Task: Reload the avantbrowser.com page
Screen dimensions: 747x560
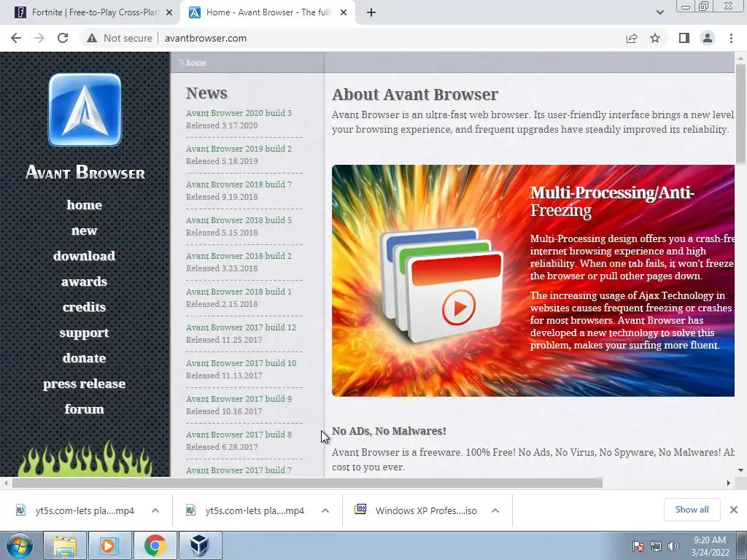Action: click(x=63, y=38)
